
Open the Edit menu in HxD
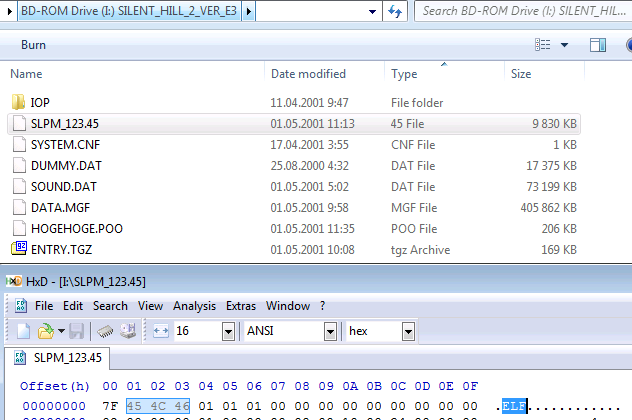click(x=73, y=306)
